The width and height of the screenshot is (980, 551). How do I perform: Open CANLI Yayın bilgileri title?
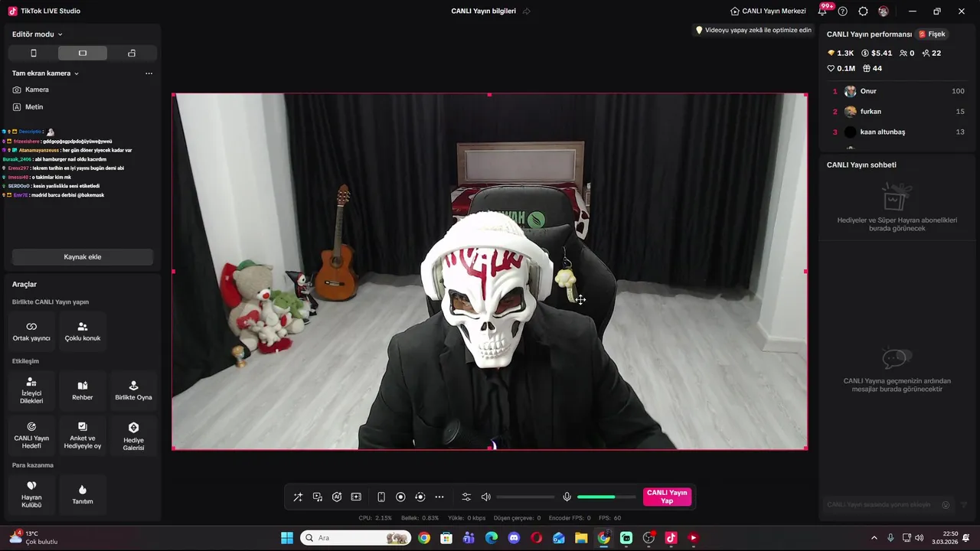click(483, 11)
